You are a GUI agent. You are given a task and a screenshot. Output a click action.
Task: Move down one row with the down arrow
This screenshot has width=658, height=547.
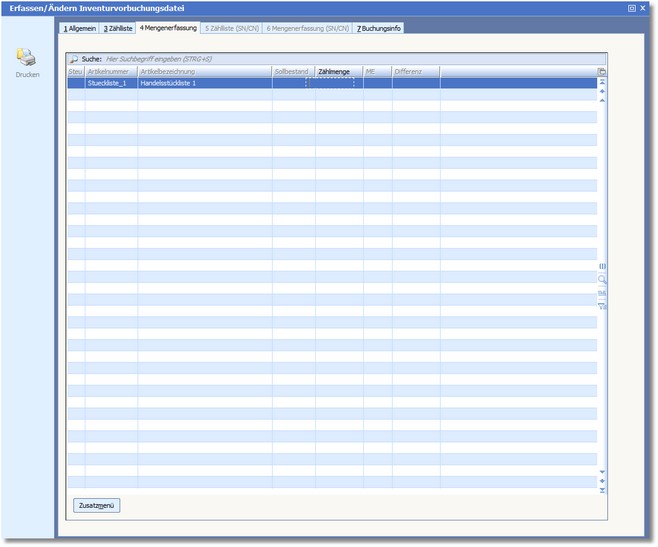tap(602, 471)
